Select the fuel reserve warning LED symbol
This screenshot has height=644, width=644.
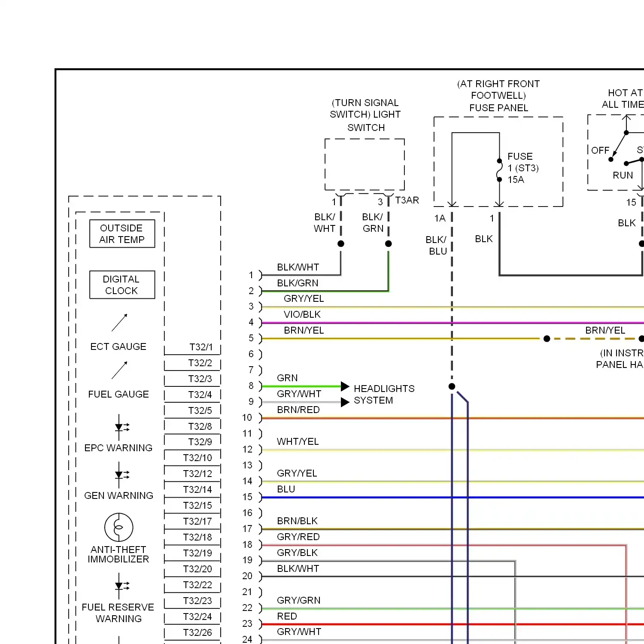(122, 586)
